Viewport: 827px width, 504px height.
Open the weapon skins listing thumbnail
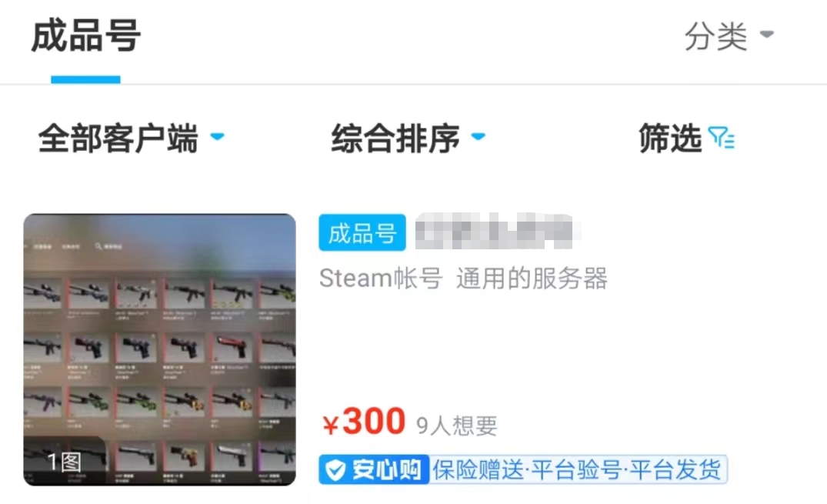pyautogui.click(x=159, y=349)
